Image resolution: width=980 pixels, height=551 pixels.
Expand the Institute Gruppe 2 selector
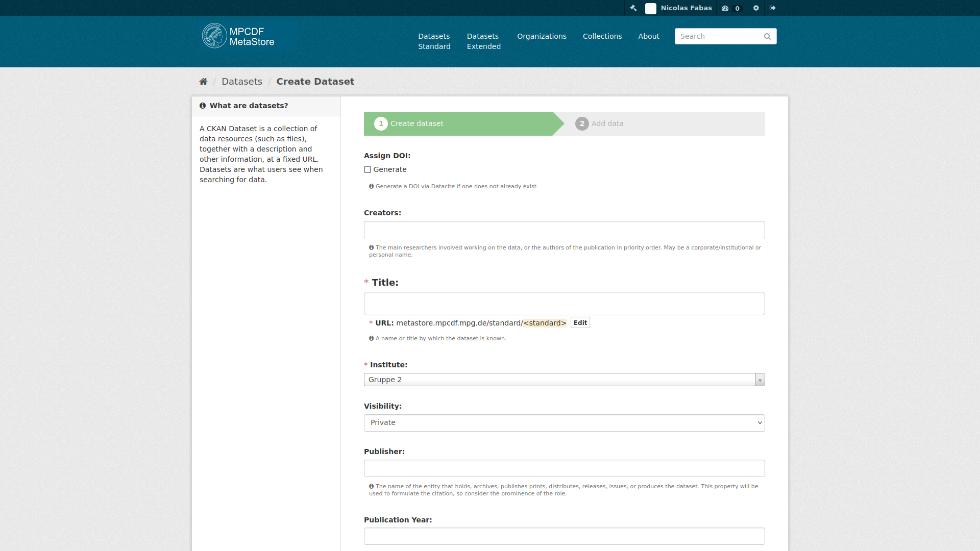[x=760, y=380]
